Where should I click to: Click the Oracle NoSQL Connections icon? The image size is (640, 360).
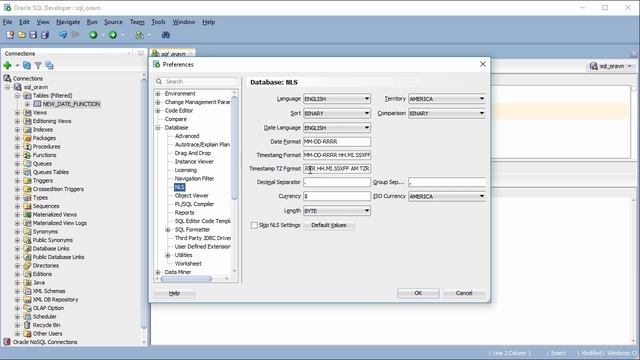[7, 342]
